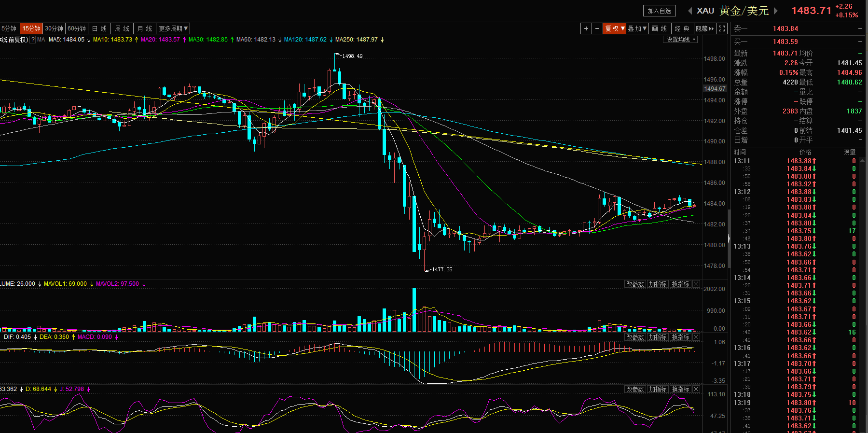Screen dimensions: 868x433
Task: Toggle 经典 classic view mode
Action: [x=682, y=28]
